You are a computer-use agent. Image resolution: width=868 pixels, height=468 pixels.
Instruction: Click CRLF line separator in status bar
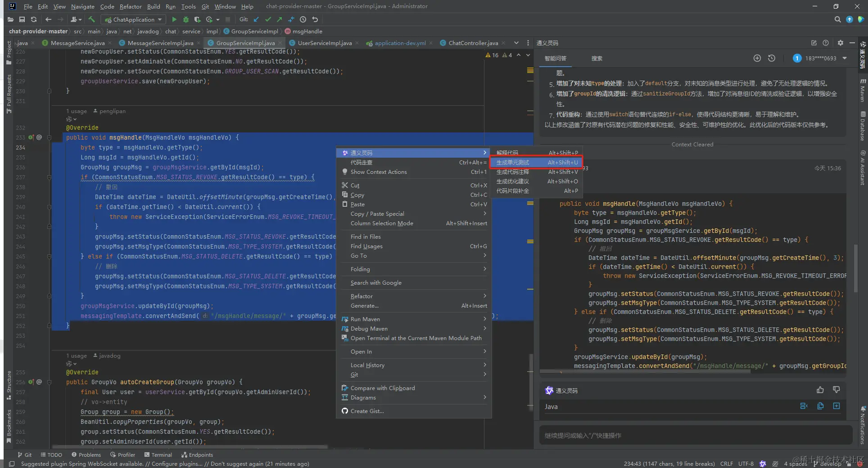(726, 463)
